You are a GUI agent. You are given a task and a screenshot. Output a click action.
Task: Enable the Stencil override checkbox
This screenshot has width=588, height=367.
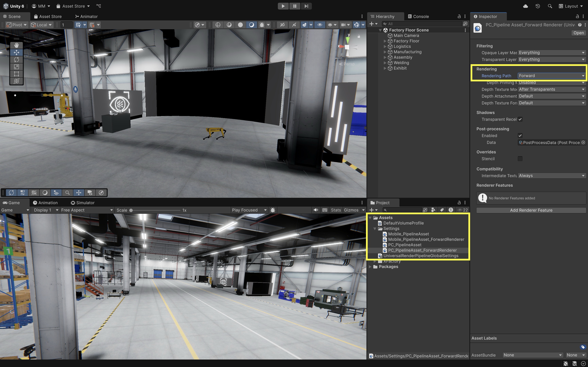pyautogui.click(x=520, y=159)
